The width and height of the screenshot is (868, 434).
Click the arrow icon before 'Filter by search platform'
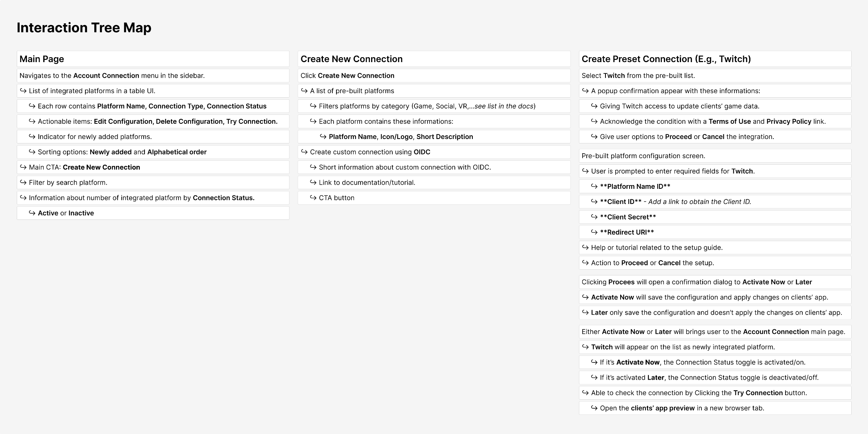23,183
